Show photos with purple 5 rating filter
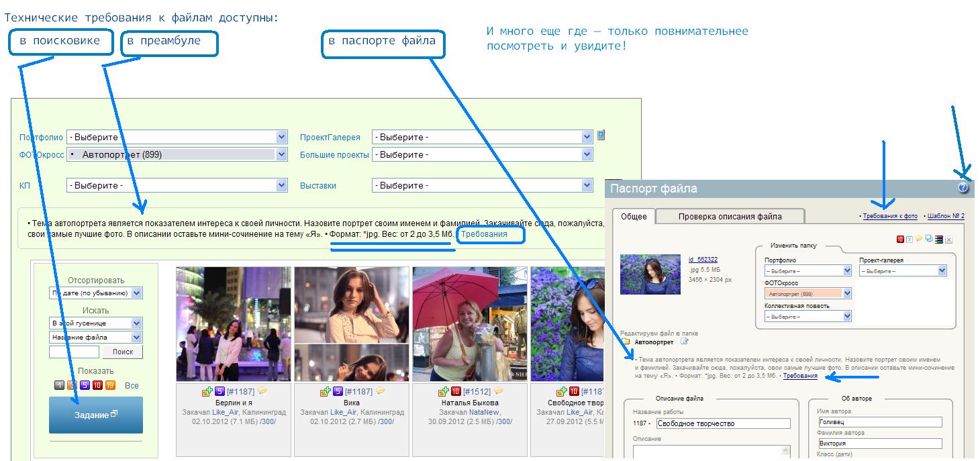The height and width of the screenshot is (461, 980). pos(85,385)
